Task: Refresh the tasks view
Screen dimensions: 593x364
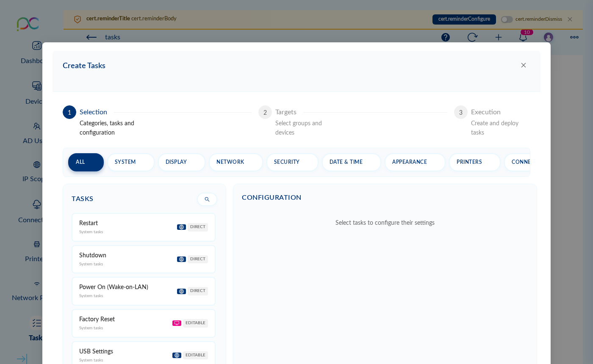Action: [x=472, y=37]
